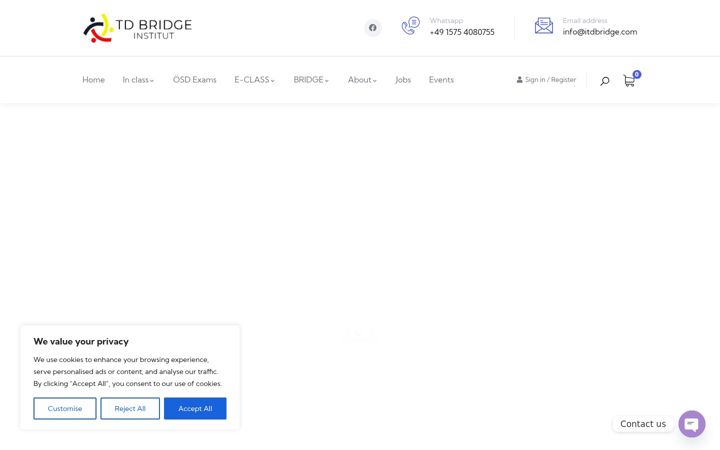The width and height of the screenshot is (720, 450).
Task: Expand the BRIDGE dropdown menu
Action: click(x=311, y=80)
